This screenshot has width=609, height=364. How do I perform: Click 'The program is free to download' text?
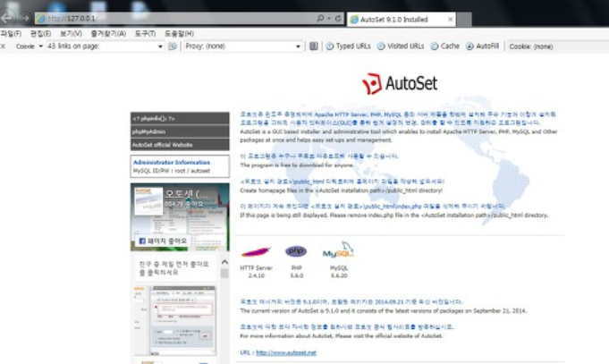pyautogui.click(x=297, y=165)
